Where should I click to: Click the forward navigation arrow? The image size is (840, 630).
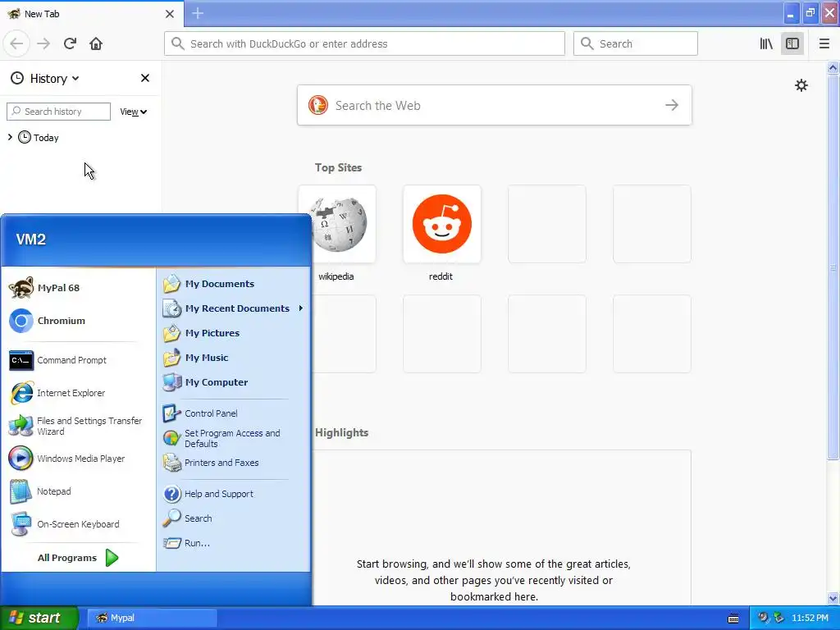pos(43,43)
